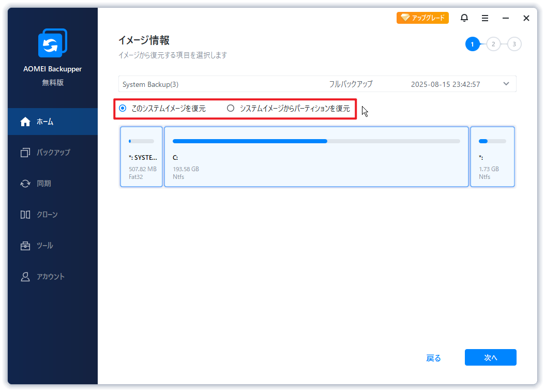Screen dimensions: 545x392
Task: Expand the System Backup(3) entry
Action: pyautogui.click(x=506, y=83)
